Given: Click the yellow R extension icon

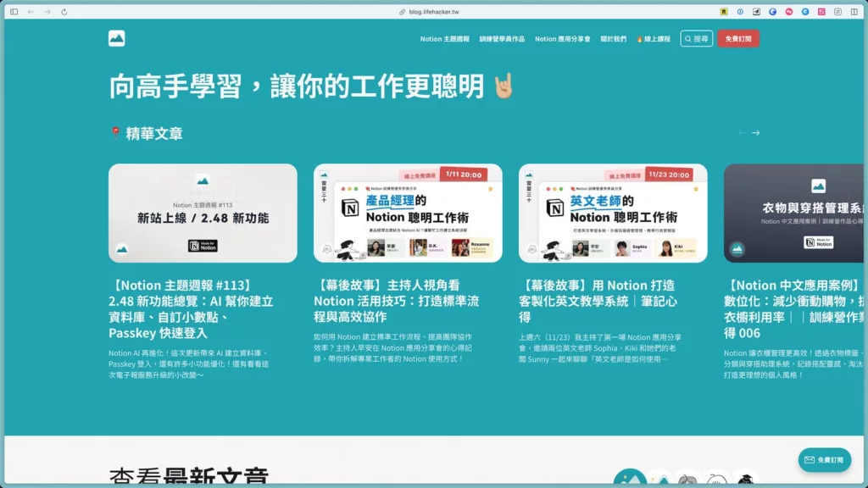Looking at the screenshot, I should (x=724, y=12).
